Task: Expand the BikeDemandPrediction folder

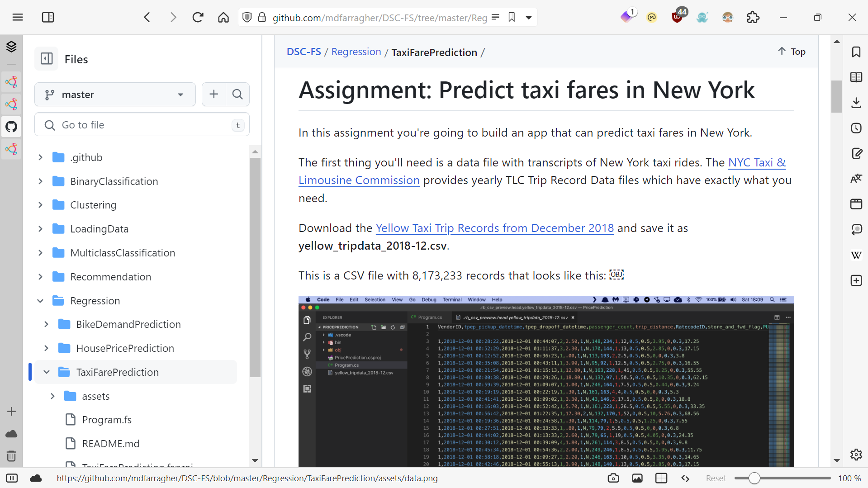Action: (x=46, y=324)
